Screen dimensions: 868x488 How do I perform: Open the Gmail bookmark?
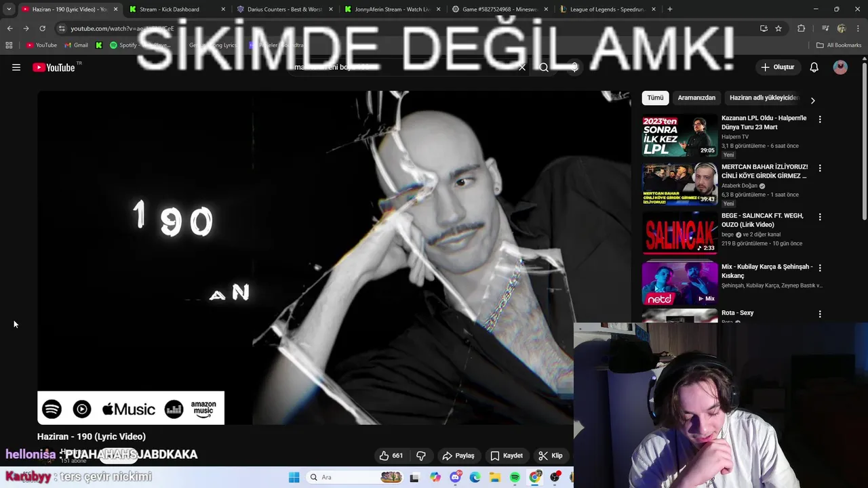(76, 45)
